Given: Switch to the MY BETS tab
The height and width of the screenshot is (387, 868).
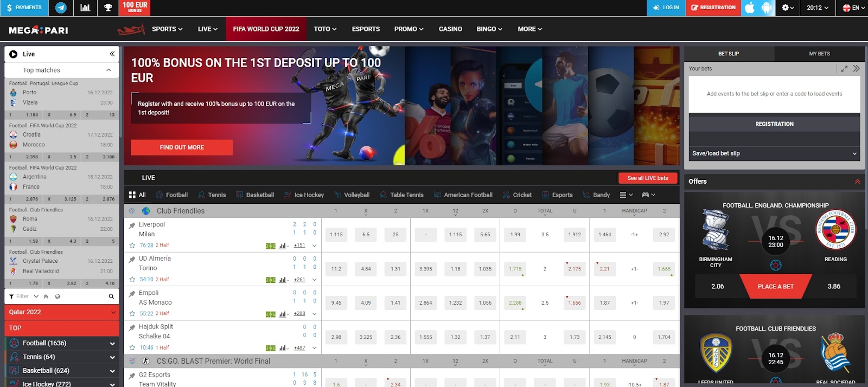Looking at the screenshot, I should coord(819,54).
